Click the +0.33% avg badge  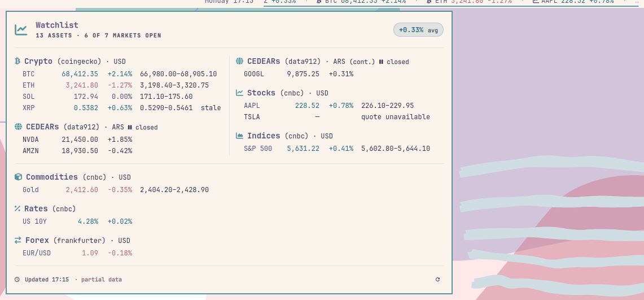pos(418,30)
